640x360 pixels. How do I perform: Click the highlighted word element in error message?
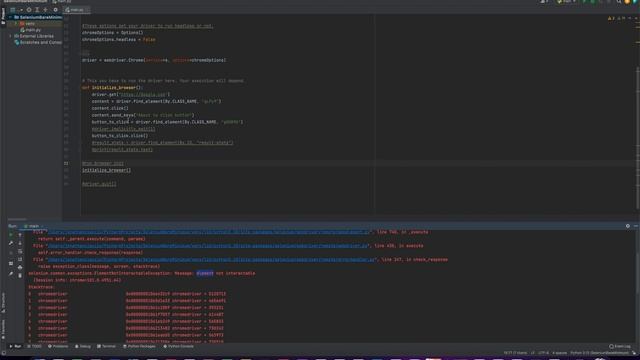[205, 273]
